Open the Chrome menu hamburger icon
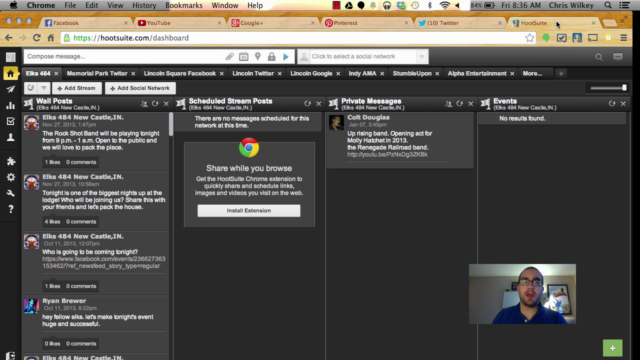 [624, 38]
